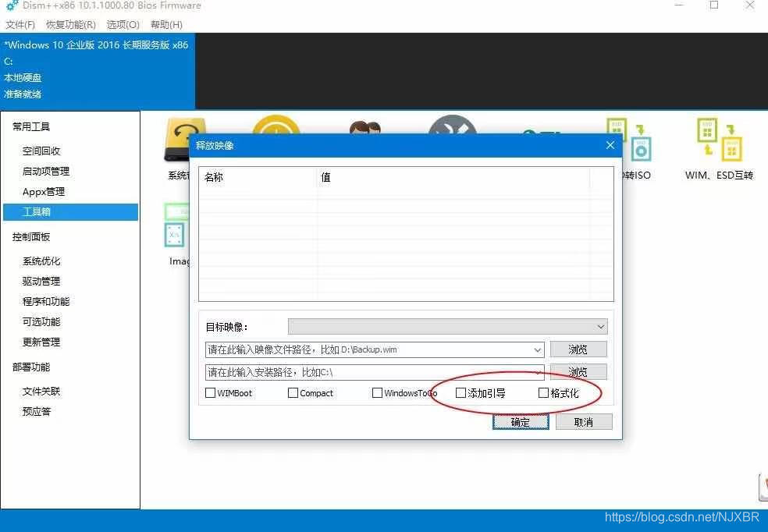The width and height of the screenshot is (768, 532).
Task: Select the Windows 10 企业版 image tile
Action: [x=98, y=71]
